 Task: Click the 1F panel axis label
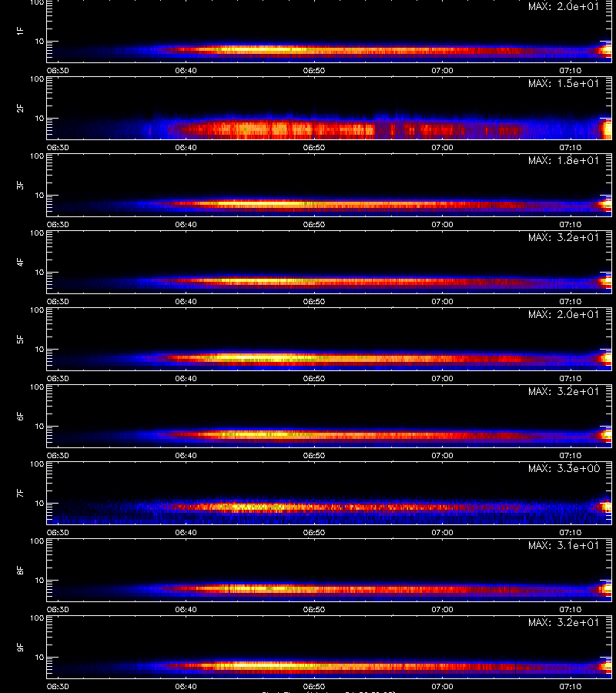(x=20, y=31)
